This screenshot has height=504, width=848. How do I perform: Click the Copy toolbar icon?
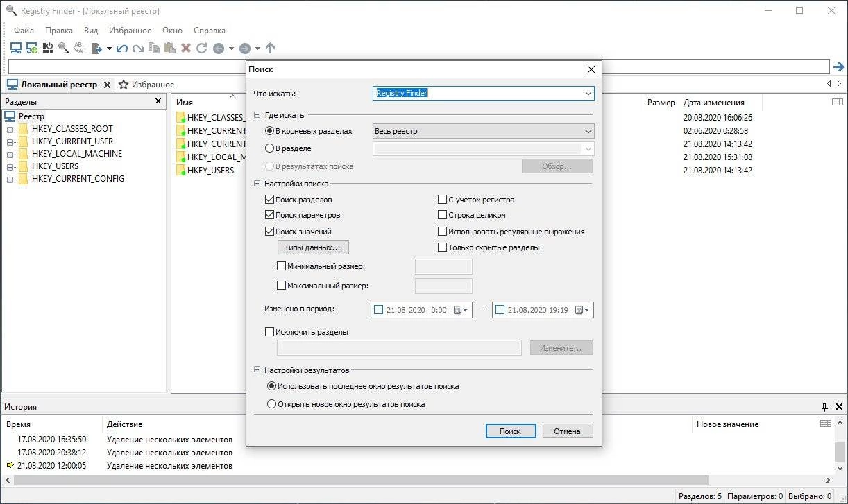pyautogui.click(x=154, y=48)
